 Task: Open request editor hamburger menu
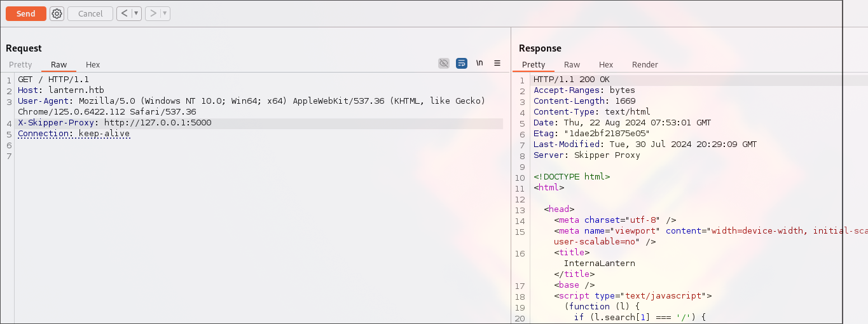(x=497, y=63)
